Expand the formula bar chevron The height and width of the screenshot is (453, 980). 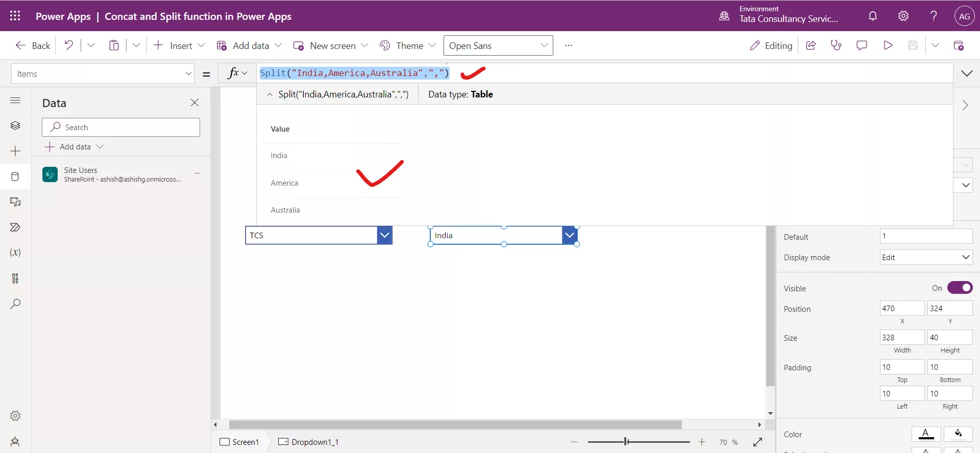pos(967,73)
